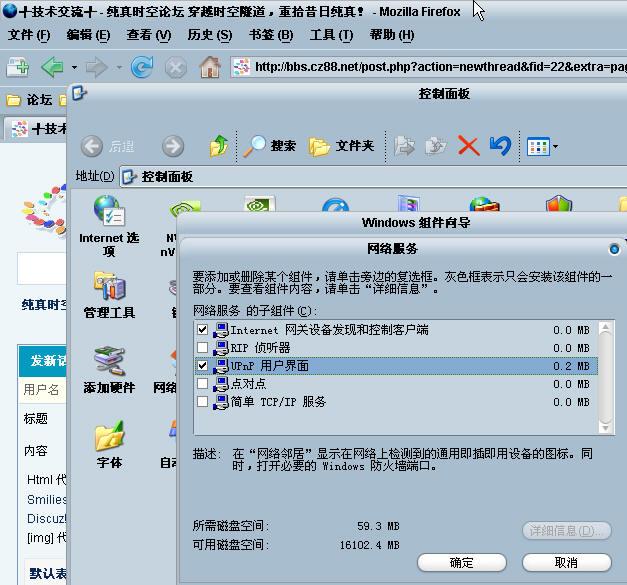Click red X delete toolbar icon
Viewport: 627px width, 585px height.
(x=468, y=146)
